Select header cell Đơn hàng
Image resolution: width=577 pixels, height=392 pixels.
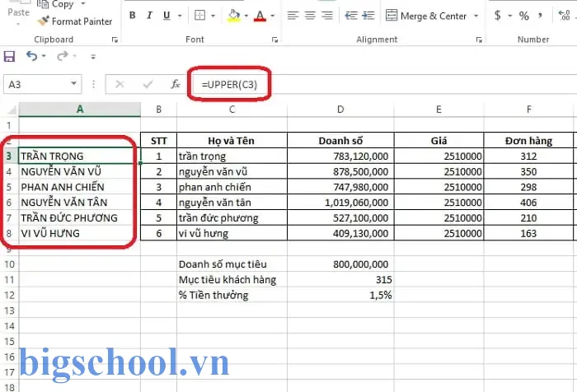click(528, 141)
